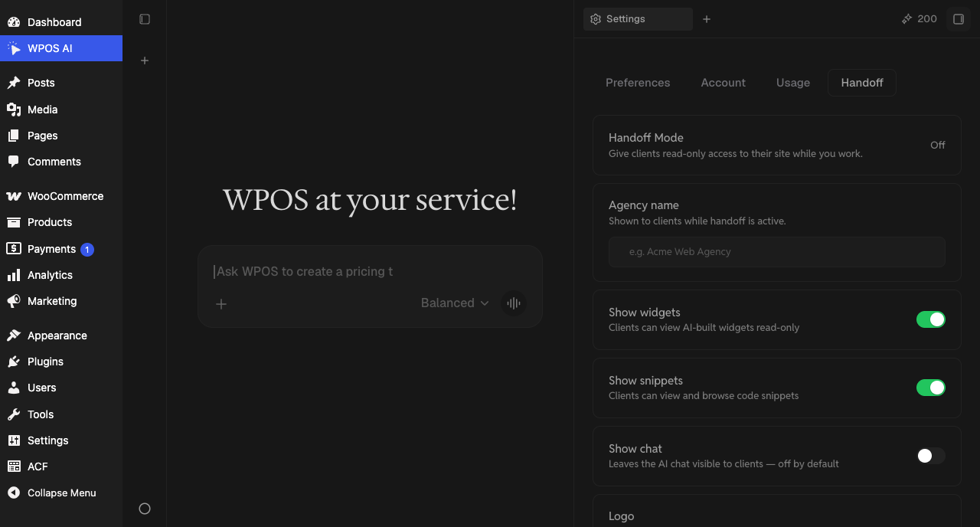Image resolution: width=980 pixels, height=527 pixels.
Task: Click the Show chat label text
Action: [635, 449]
